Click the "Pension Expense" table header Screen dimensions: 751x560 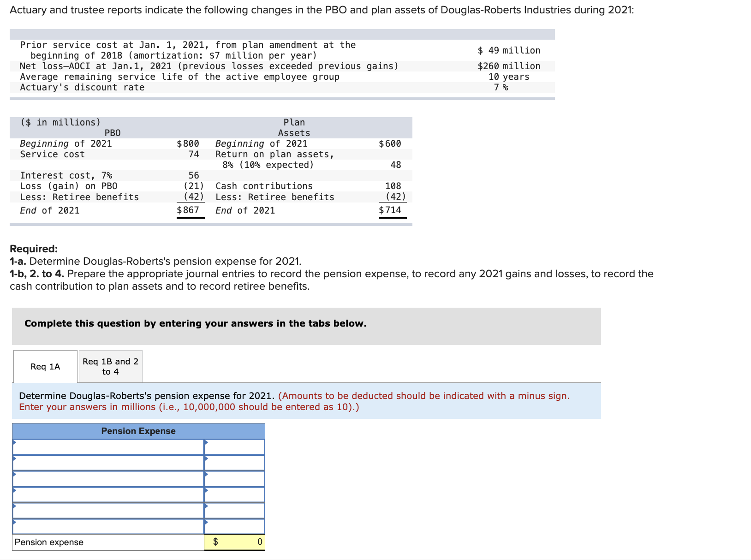click(138, 431)
